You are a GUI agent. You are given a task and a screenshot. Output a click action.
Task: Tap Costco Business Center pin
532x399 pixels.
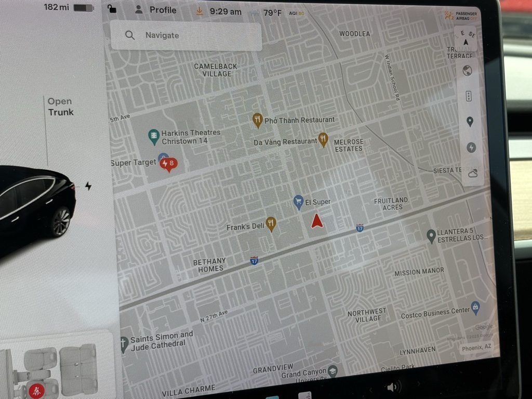(x=476, y=308)
